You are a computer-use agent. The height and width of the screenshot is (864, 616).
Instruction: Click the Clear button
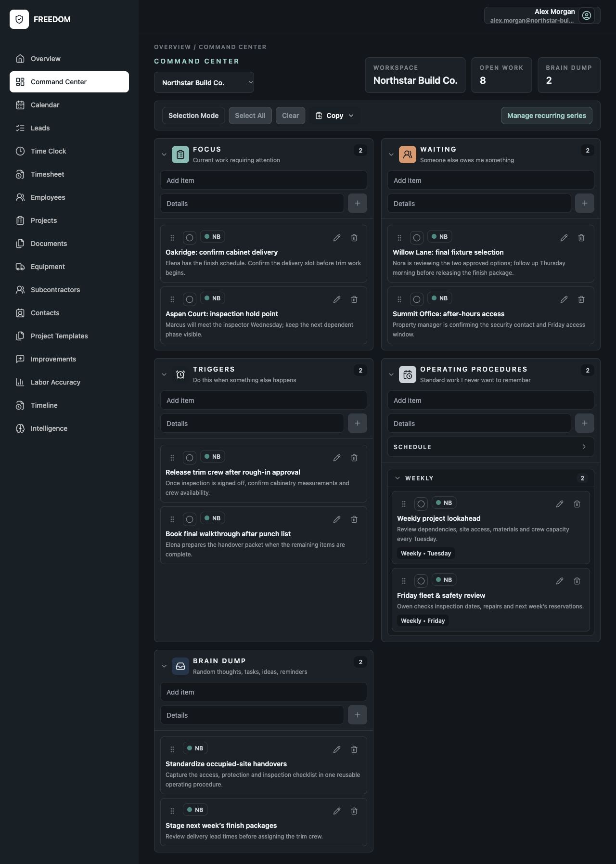[x=291, y=116]
